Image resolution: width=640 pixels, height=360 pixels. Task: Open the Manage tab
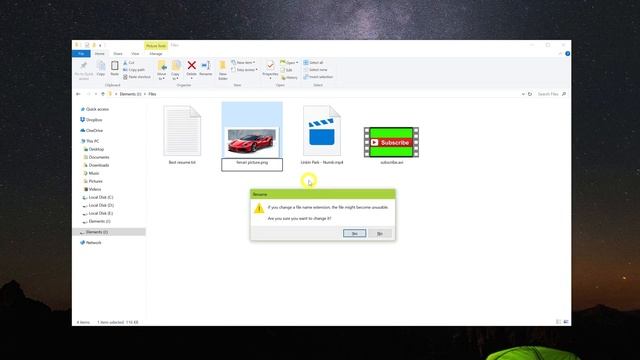tap(156, 54)
